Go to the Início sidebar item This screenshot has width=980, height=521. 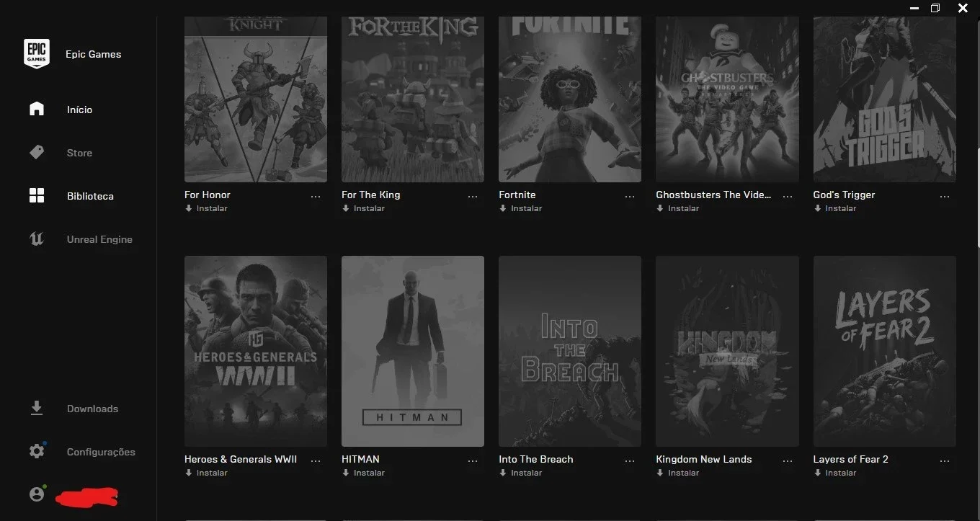pyautogui.click(x=78, y=110)
